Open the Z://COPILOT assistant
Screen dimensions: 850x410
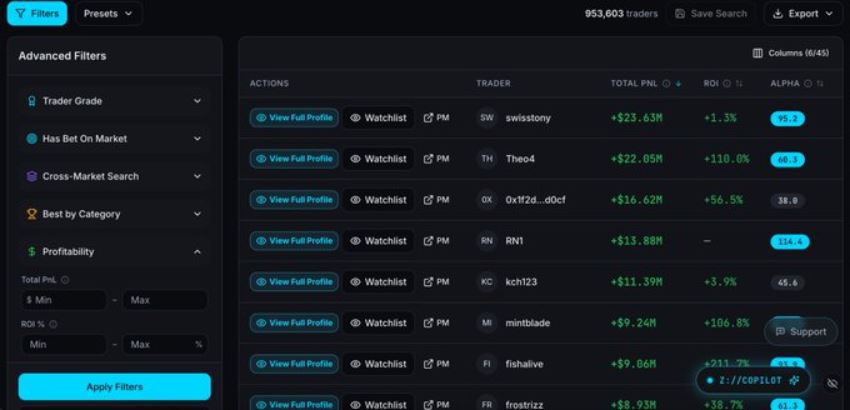click(x=753, y=381)
